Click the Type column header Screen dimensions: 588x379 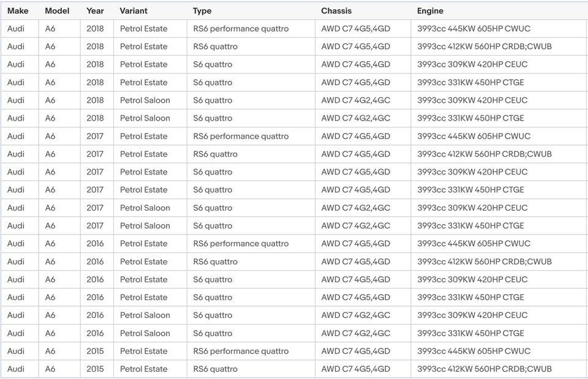pyautogui.click(x=202, y=11)
